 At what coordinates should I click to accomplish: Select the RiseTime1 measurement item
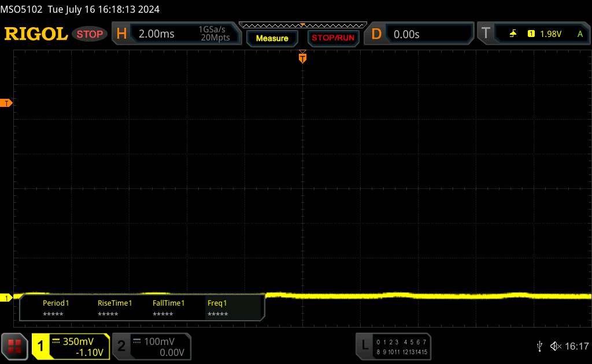114,308
